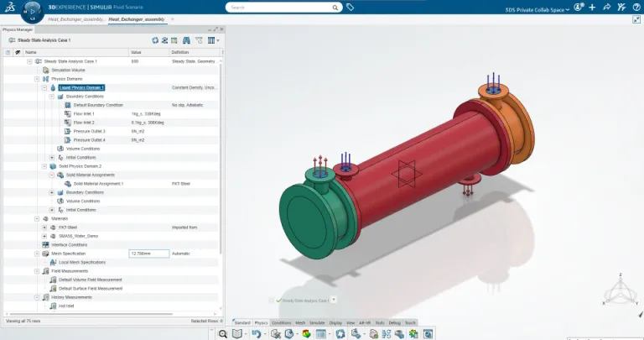Click the open book icon in bottom toolbar

(237, 334)
